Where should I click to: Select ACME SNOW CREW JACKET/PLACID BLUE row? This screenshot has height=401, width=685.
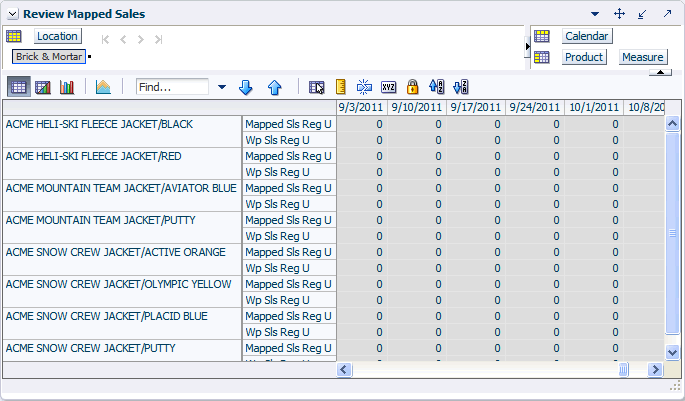(x=122, y=324)
